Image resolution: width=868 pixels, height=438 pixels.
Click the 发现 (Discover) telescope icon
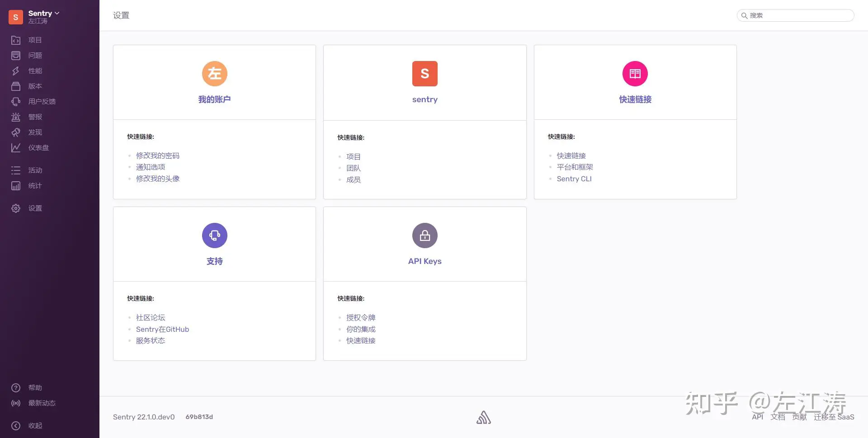[16, 132]
